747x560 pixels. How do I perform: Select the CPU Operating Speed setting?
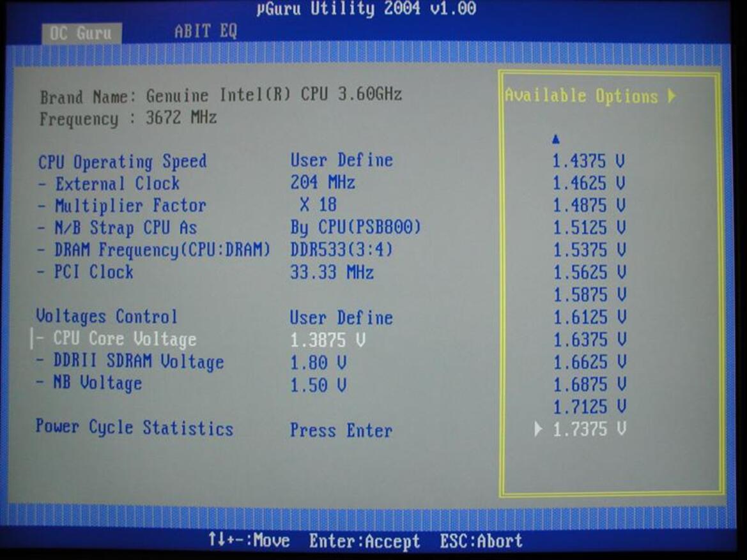(x=123, y=162)
